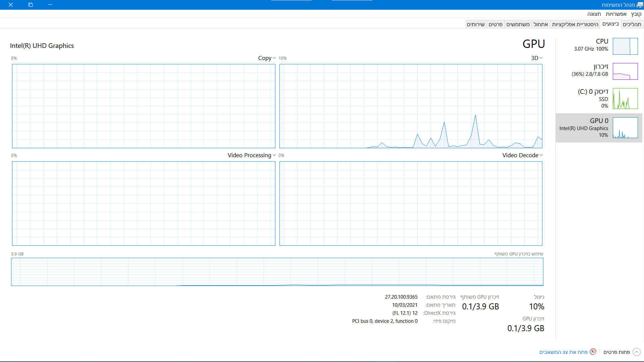Click the Intel(R) UHD Graphics header text

[42, 46]
